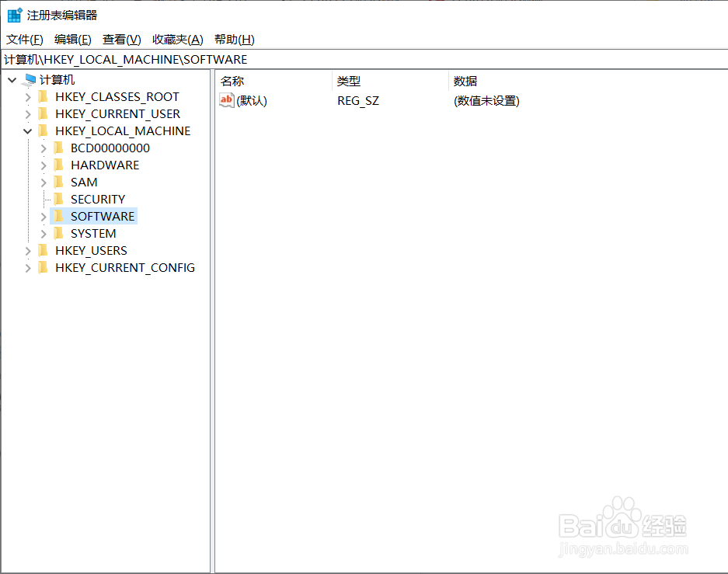Select the highlighted SOFTWARE key label
This screenshot has width=728, height=574.
coord(103,216)
